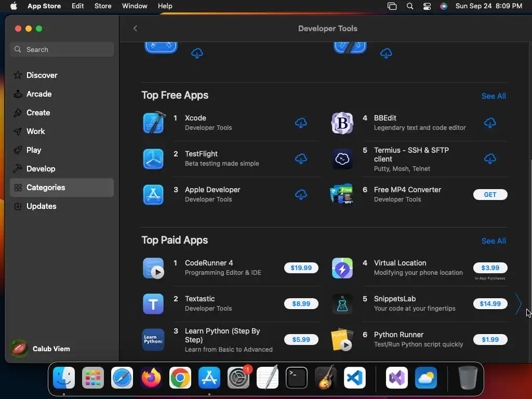Open Google Chrome from the Dock
The width and height of the screenshot is (532, 399).
pos(180,378)
